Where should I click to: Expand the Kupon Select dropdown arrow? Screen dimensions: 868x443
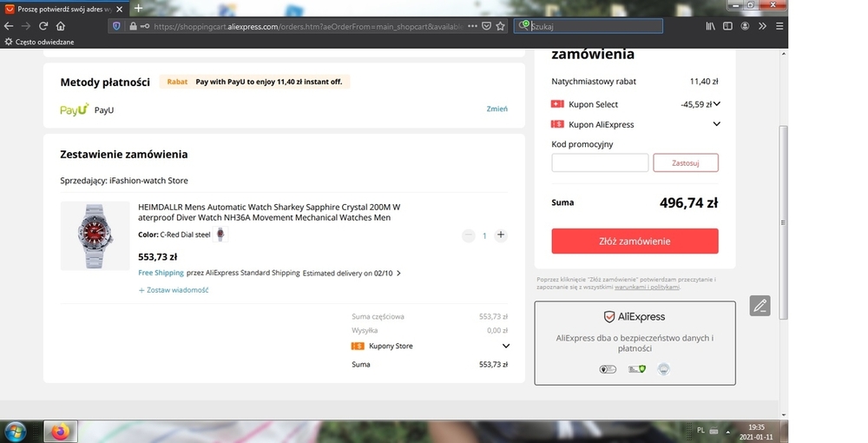tap(717, 104)
